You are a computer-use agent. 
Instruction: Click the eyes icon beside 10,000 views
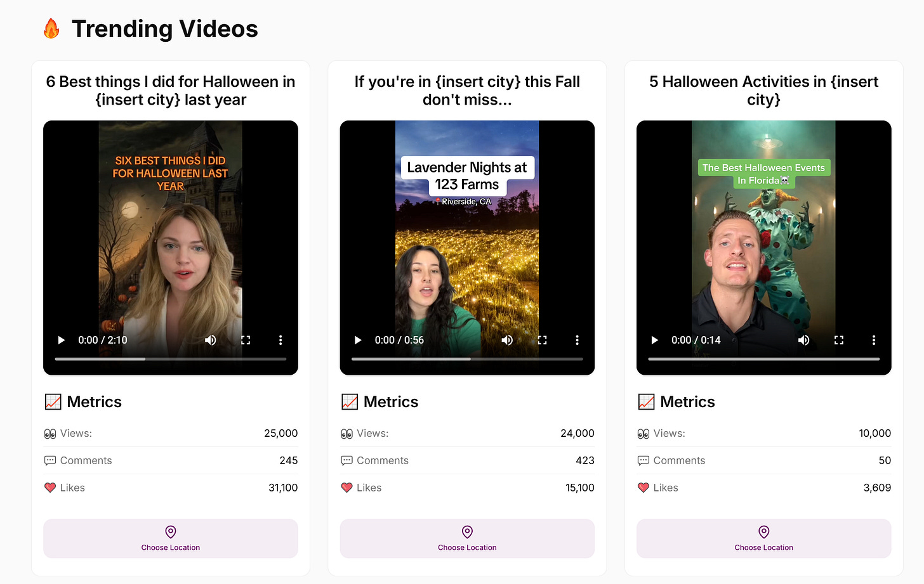[x=643, y=434]
